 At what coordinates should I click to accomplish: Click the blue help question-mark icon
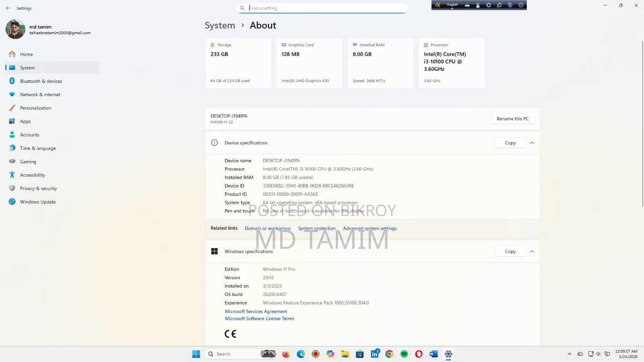point(510,5)
